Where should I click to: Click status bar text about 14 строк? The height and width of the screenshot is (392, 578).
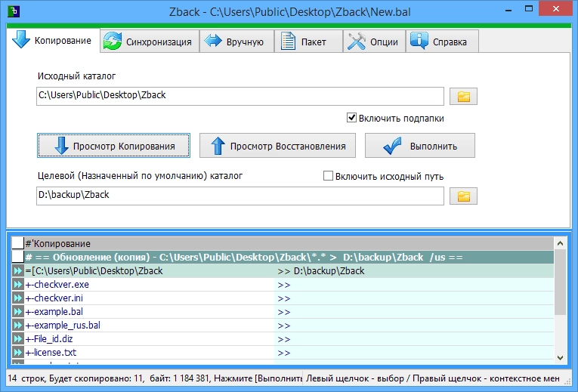click(x=155, y=378)
